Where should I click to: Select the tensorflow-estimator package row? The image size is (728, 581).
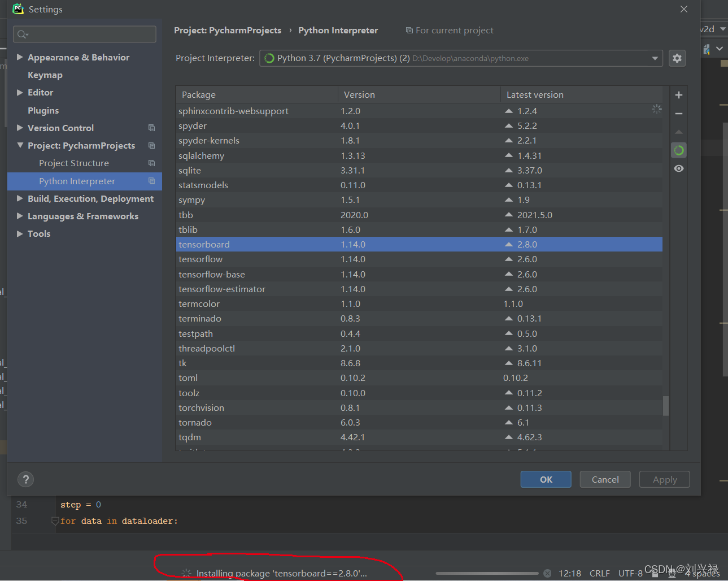click(x=419, y=289)
